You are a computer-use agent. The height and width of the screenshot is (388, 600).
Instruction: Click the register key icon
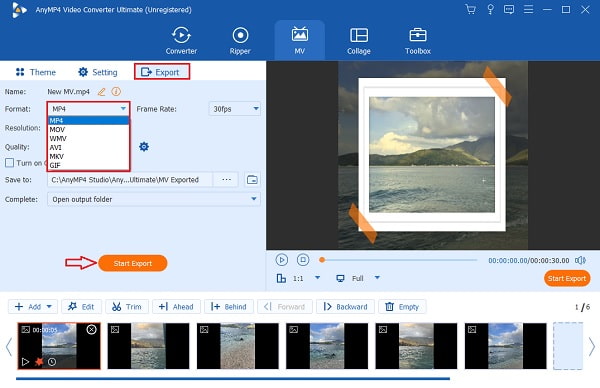click(x=490, y=9)
